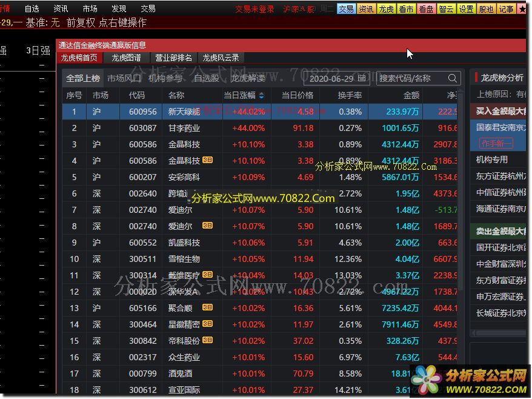Select the 机构参与 filter tab

(165, 78)
